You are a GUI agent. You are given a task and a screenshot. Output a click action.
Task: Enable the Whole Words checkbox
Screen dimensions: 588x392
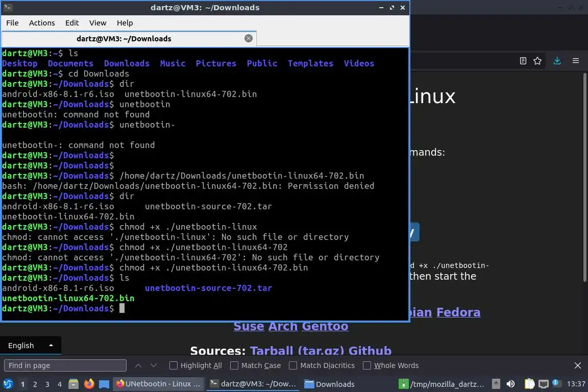[367, 365]
